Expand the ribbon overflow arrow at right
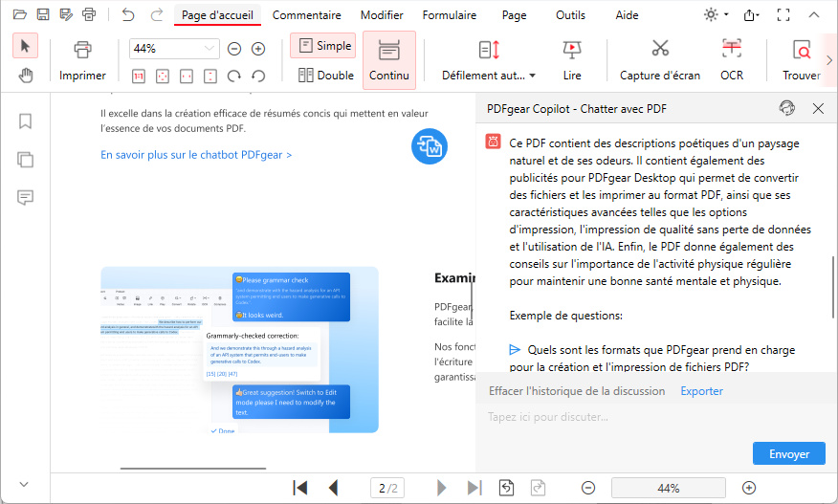Viewport: 838px width, 504px height. [x=829, y=60]
